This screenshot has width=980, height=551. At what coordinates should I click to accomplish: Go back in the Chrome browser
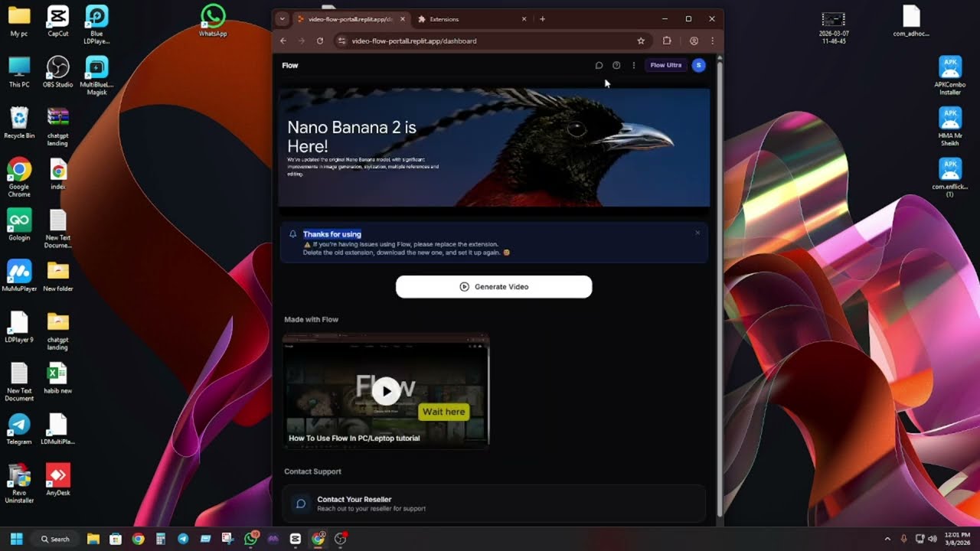283,41
